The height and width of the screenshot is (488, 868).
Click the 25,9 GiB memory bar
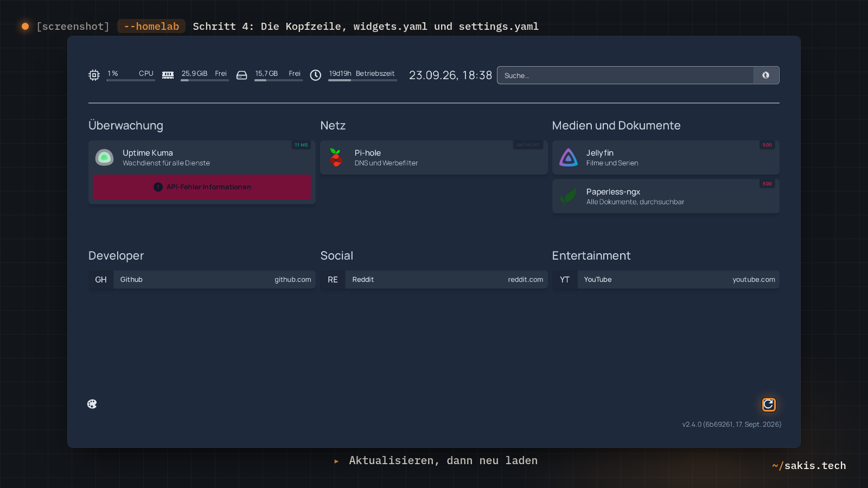pyautogui.click(x=205, y=80)
